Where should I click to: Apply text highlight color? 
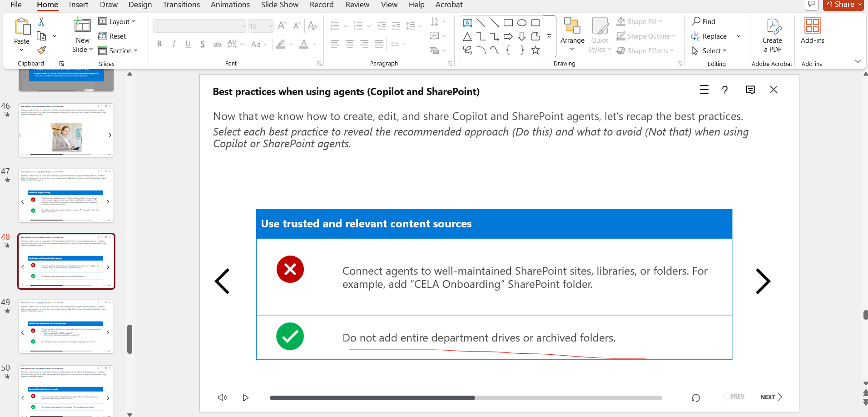(281, 44)
